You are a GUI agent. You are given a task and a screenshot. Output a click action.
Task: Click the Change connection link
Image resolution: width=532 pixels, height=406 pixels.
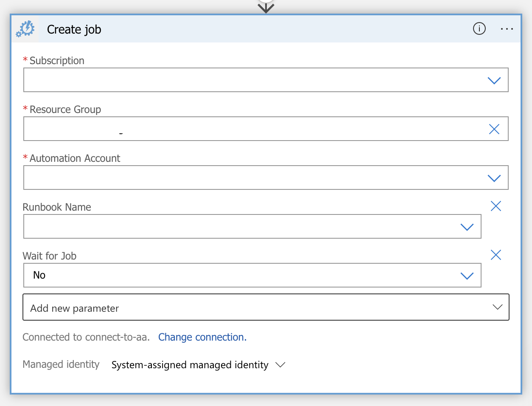click(202, 337)
